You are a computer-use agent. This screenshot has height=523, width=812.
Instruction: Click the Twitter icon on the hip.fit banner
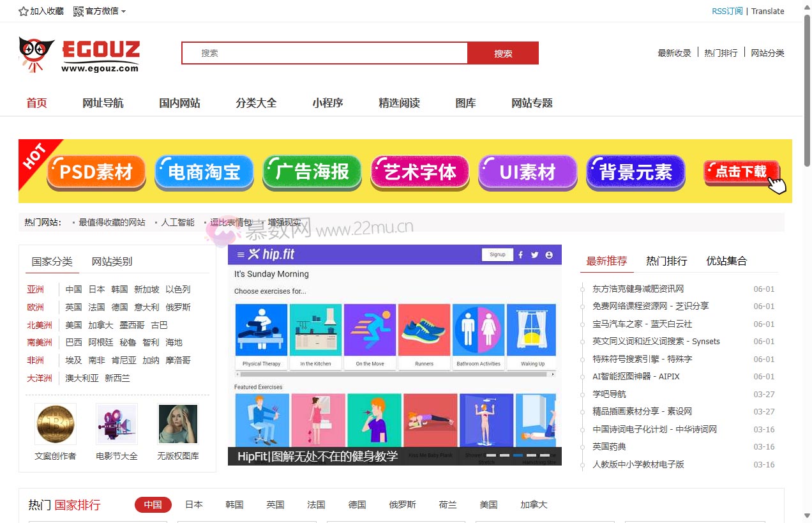(534, 255)
